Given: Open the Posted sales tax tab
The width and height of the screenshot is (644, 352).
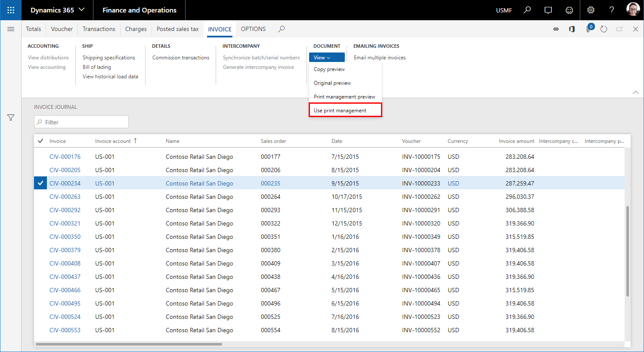Looking at the screenshot, I should [178, 29].
